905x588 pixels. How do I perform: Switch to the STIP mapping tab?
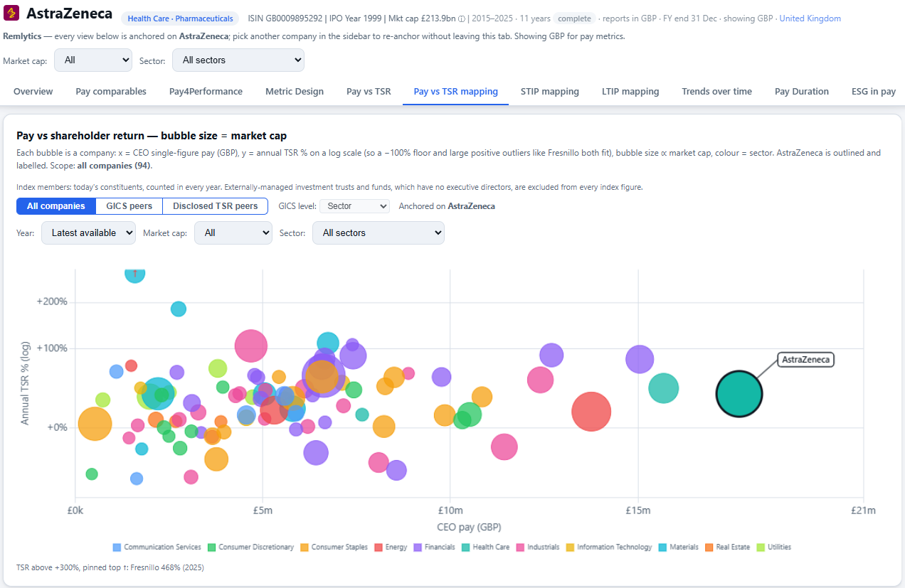pos(550,91)
